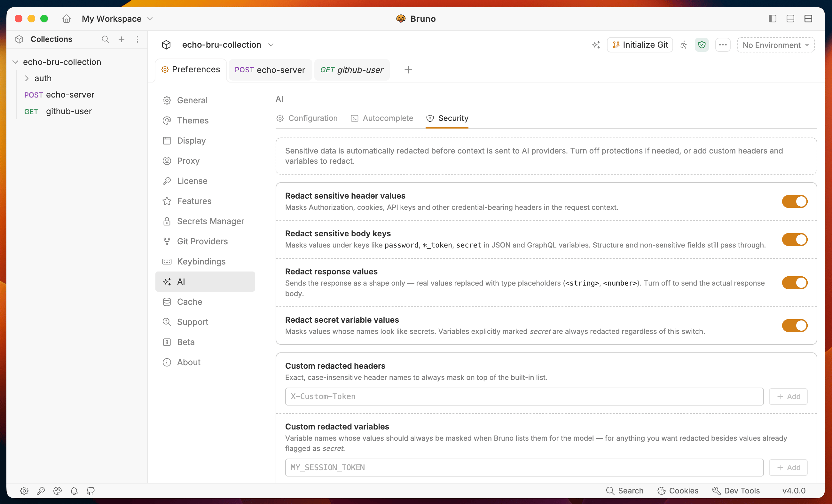Open Features preferences
832x504 pixels.
click(x=205, y=201)
